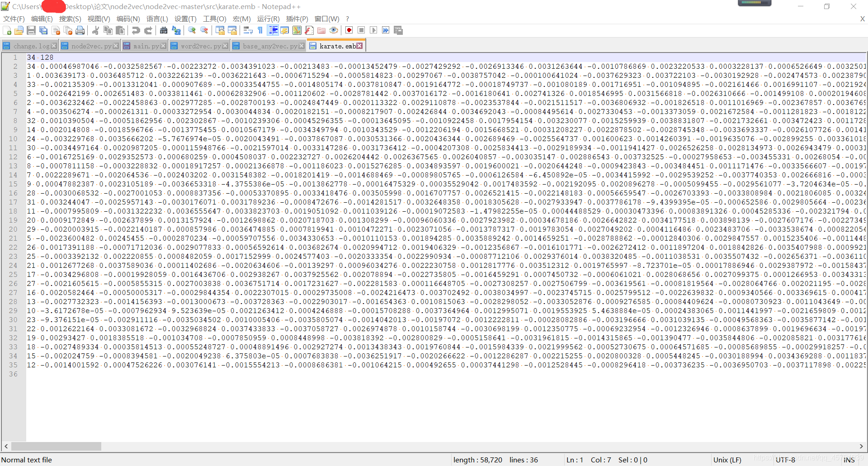This screenshot has height=466, width=868.
Task: Zoom in using magnifier plus icon
Action: click(x=192, y=30)
